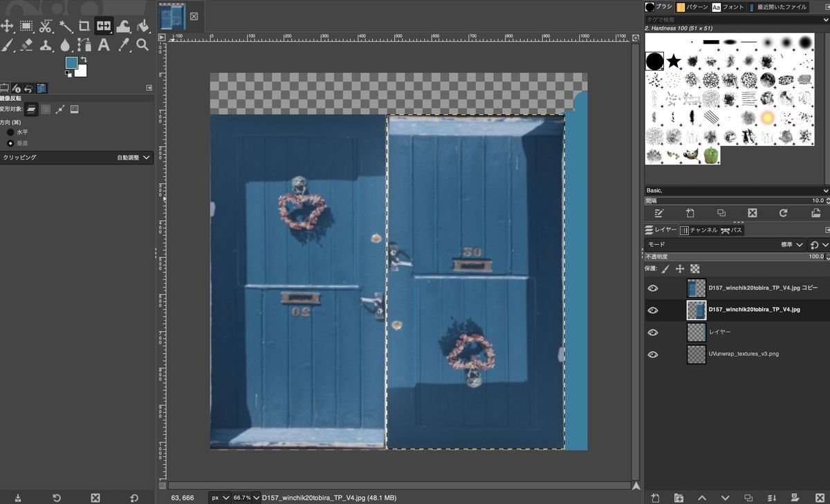Open the クリッピング dropdown
The image size is (830, 504).
click(x=77, y=158)
